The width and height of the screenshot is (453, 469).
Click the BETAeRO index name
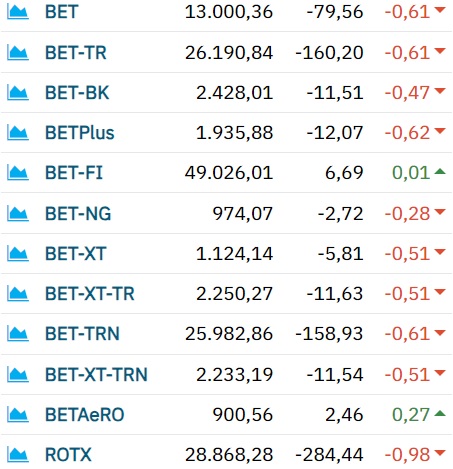coord(85,415)
